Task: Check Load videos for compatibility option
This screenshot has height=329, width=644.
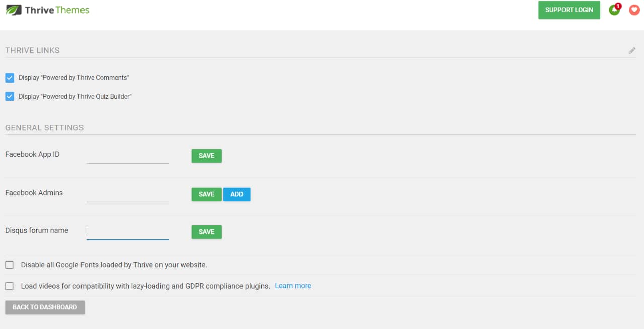Action: 10,286
